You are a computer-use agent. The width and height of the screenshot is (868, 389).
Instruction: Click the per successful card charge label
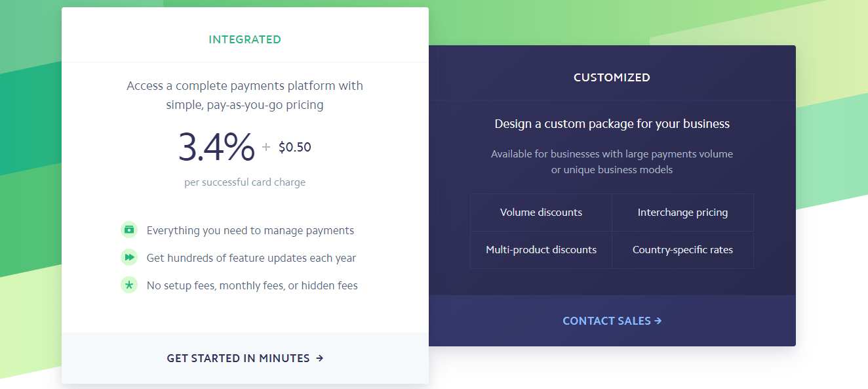point(245,182)
